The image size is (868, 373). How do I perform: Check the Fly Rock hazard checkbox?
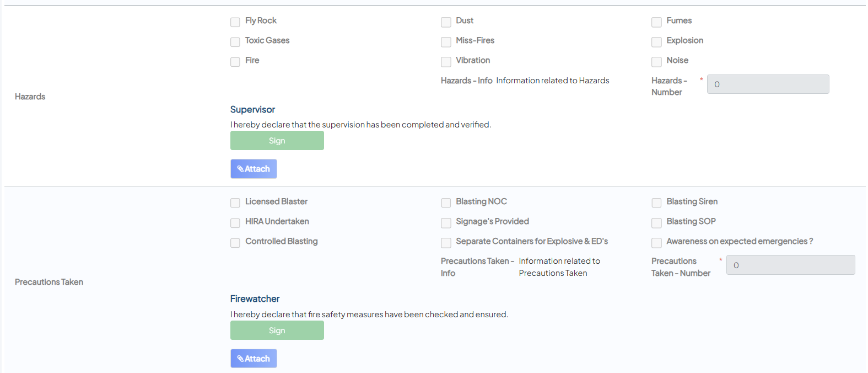pyautogui.click(x=235, y=22)
